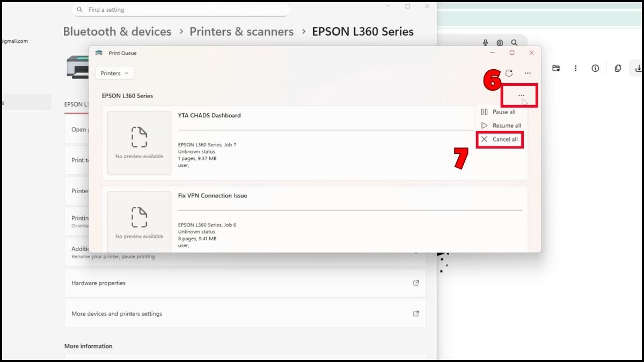The image size is (644, 362).
Task: Click the 'Rename your printer, pause printing' text
Action: (113, 256)
